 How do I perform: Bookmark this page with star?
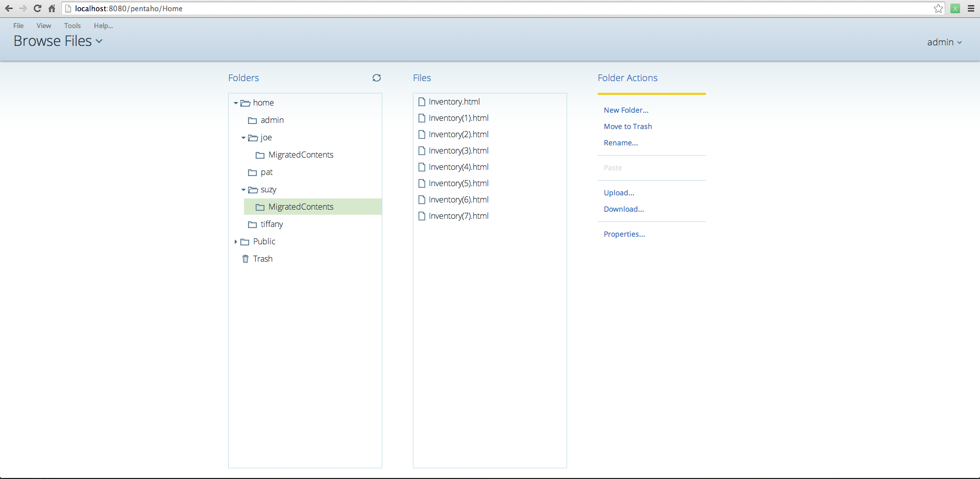[x=938, y=8]
